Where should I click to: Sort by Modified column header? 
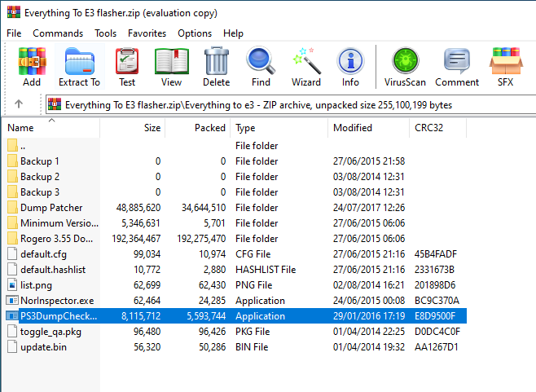click(x=352, y=128)
